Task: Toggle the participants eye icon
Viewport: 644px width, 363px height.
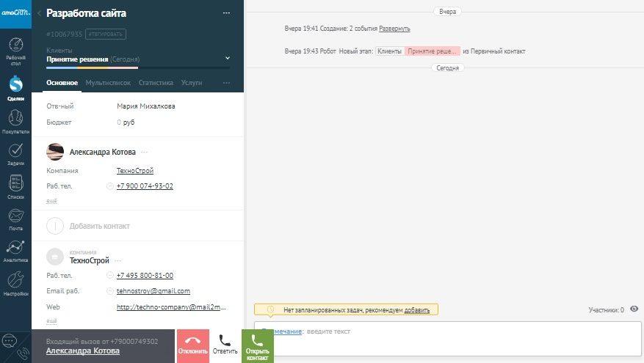Action: click(634, 309)
